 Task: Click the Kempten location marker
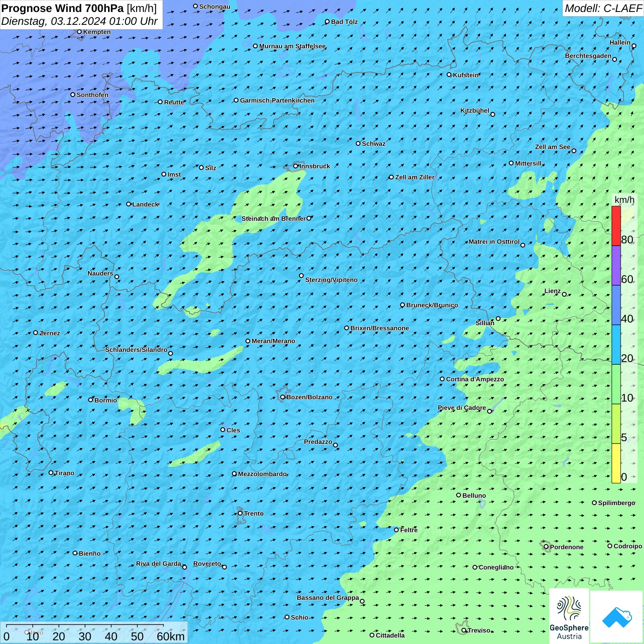(x=80, y=32)
